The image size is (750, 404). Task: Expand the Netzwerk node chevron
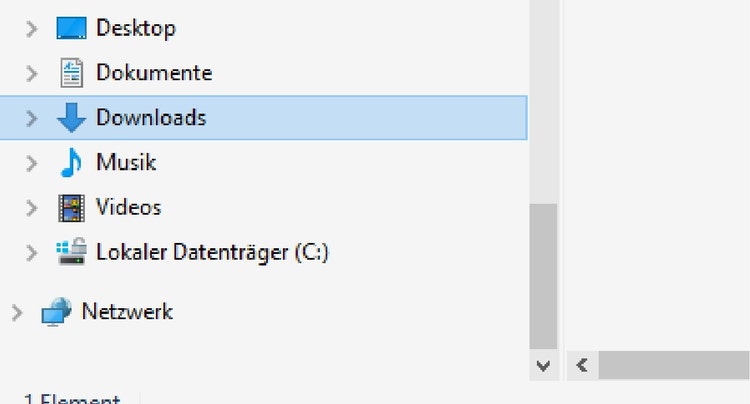point(16,312)
